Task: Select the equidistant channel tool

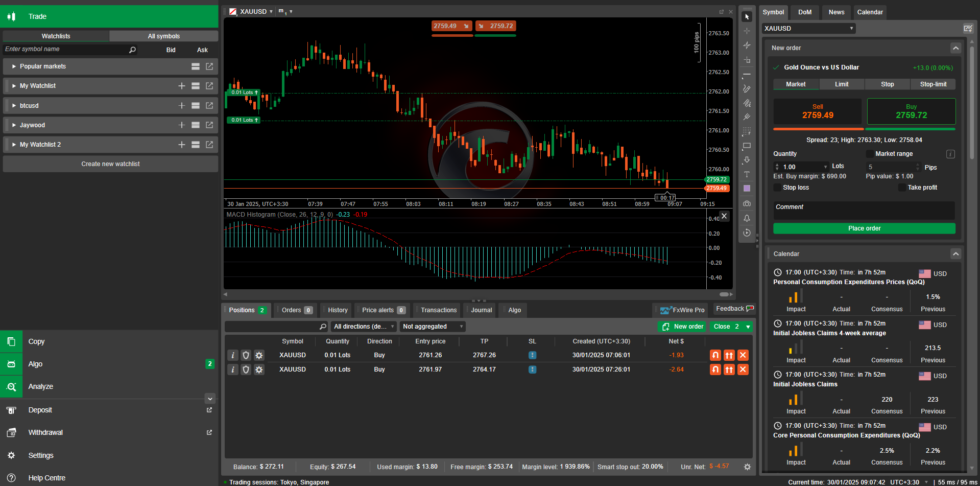Action: pos(747,103)
